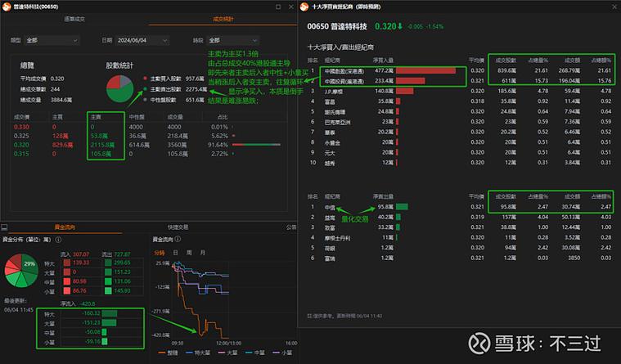Click the 特大 net inflow bar -160.32
The width and height of the screenshot is (621, 364).
coord(110,313)
